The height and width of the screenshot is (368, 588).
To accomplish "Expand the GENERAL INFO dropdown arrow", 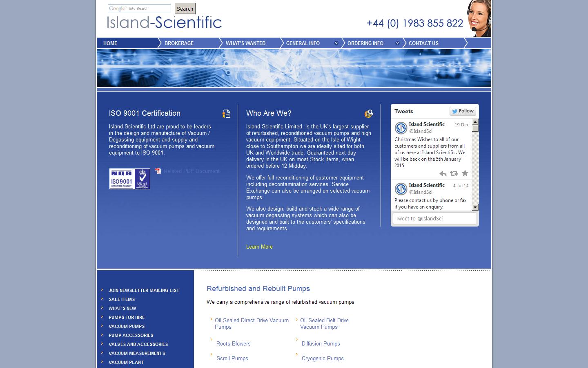I will pos(336,43).
